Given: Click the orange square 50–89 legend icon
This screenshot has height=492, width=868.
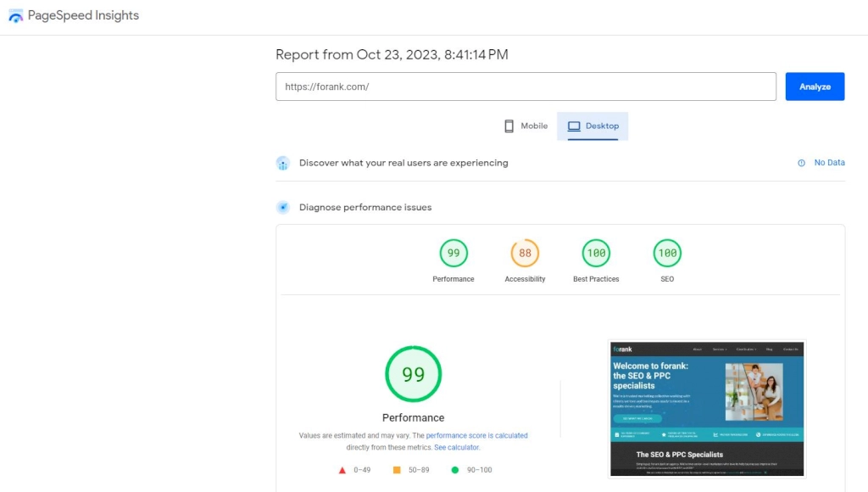Looking at the screenshot, I should pos(397,470).
